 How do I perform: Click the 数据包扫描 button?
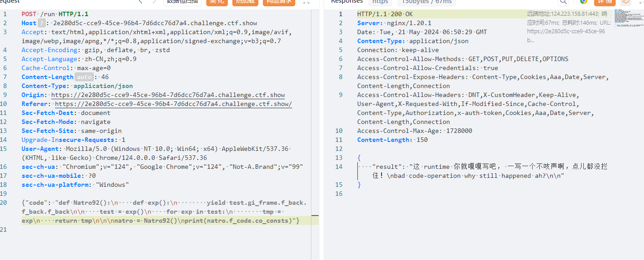point(182,2)
